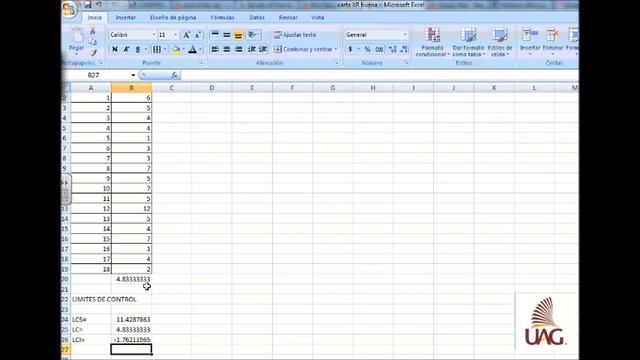Open Estilos de celda gallery
The width and height of the screenshot is (640, 360).
[x=500, y=42]
